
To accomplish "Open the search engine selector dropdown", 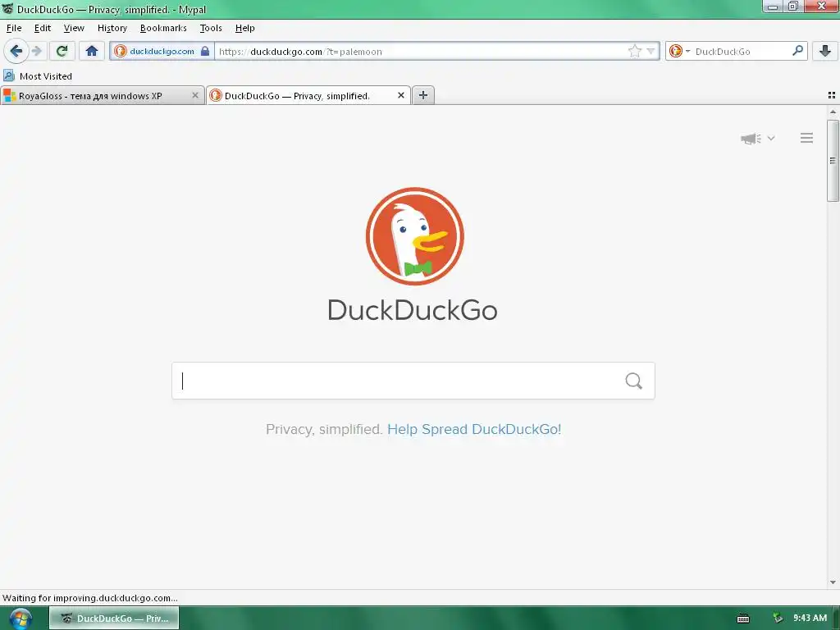I will (x=680, y=52).
